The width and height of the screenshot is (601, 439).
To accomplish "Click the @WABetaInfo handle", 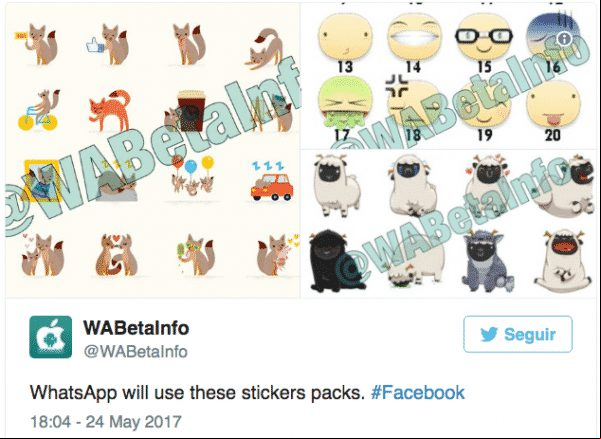I will tap(136, 352).
